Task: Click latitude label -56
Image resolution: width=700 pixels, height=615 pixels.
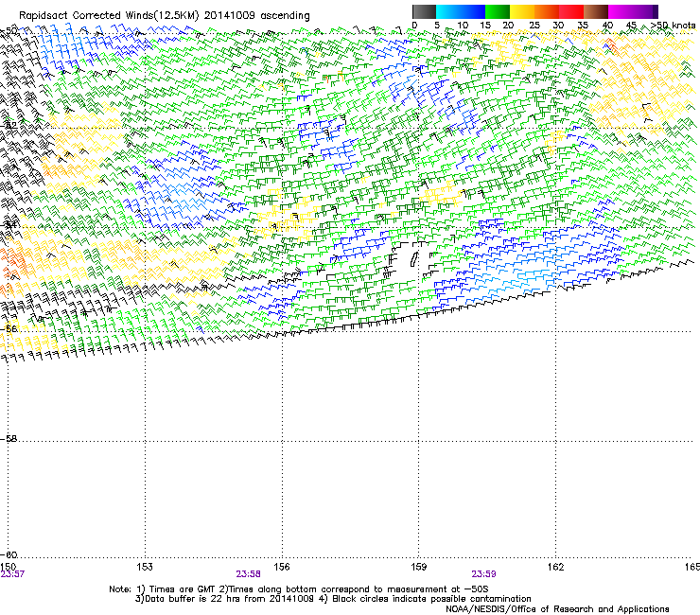Action: 9,328
